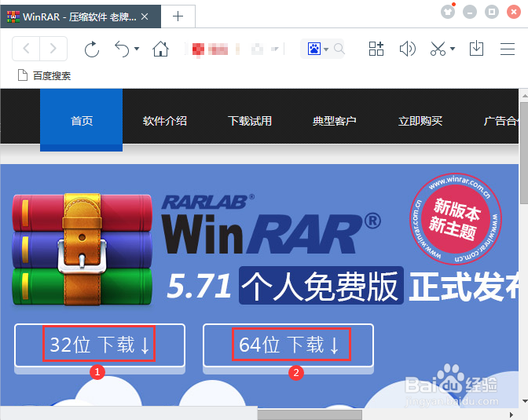Image resolution: width=528 pixels, height=420 pixels.
Task: Click the address bar field
Action: (236, 49)
